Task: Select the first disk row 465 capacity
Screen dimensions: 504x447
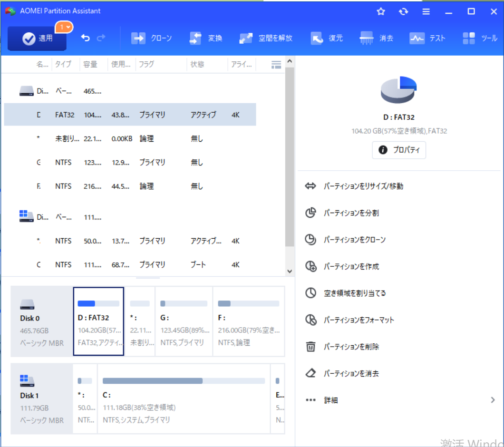Action: click(130, 91)
